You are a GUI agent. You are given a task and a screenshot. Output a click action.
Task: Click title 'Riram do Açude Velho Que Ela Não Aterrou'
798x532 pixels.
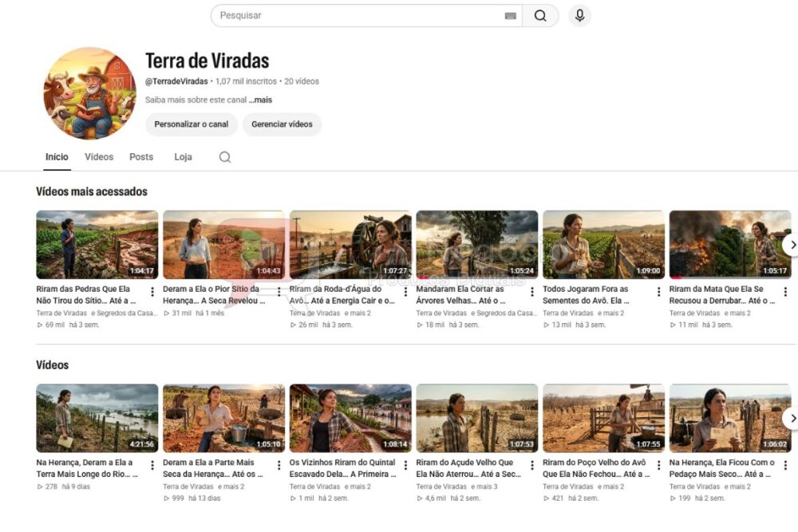coord(468,468)
